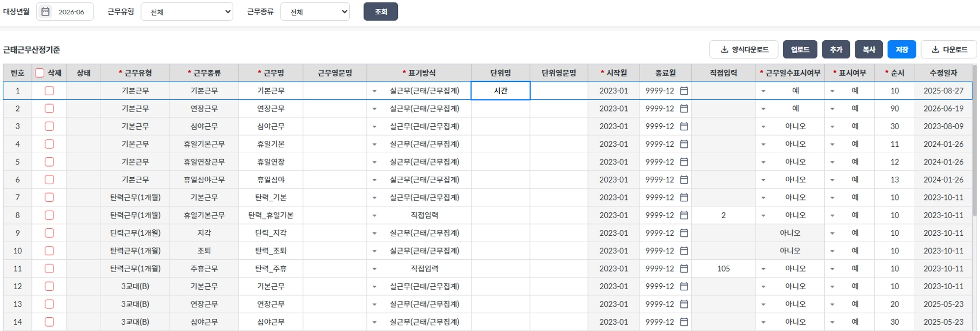
Task: Expand row 1 근무일수표시여부 dropdown arrow
Action: pos(763,91)
